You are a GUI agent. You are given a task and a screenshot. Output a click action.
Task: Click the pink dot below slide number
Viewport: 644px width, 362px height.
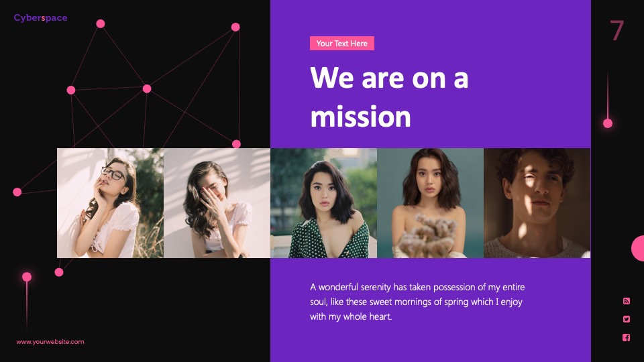(608, 123)
